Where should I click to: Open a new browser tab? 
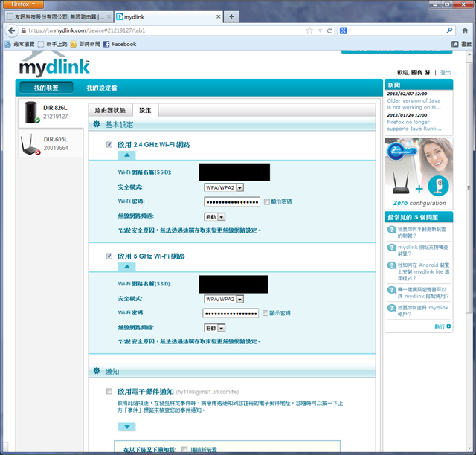[x=231, y=16]
